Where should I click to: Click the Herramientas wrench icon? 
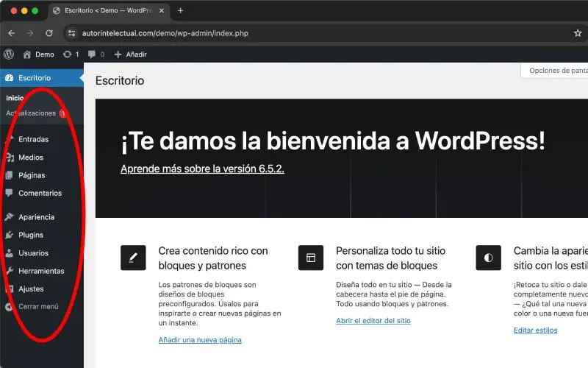coord(10,271)
